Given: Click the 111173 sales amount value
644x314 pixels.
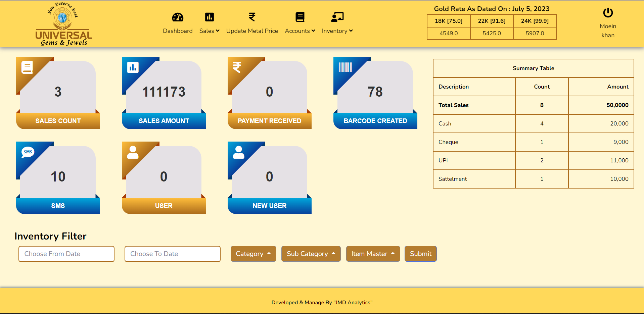Looking at the screenshot, I should tap(164, 92).
